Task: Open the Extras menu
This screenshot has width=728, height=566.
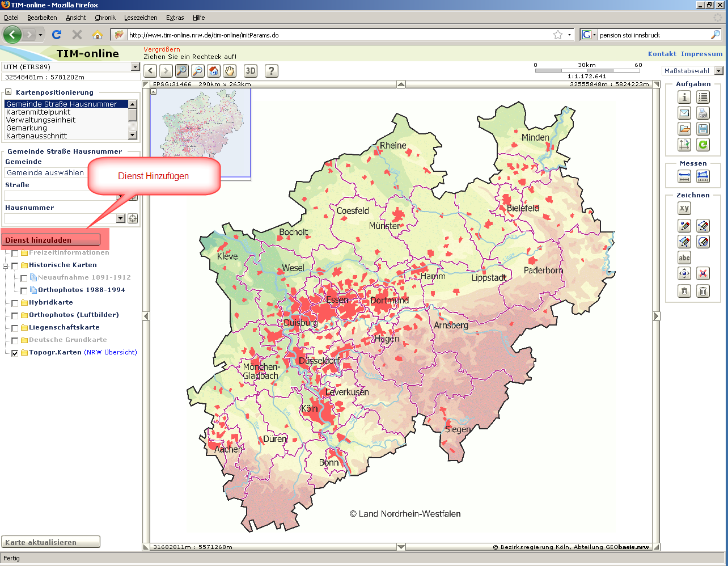Action: [175, 18]
